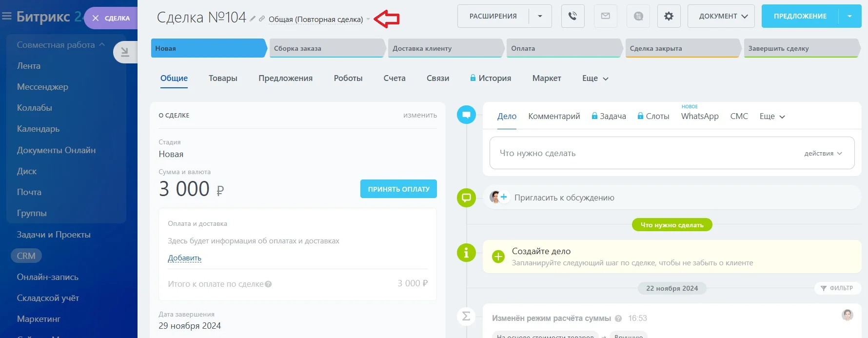Screen dimensions: 868x338
Task: Open the email envelope icon
Action: [606, 16]
